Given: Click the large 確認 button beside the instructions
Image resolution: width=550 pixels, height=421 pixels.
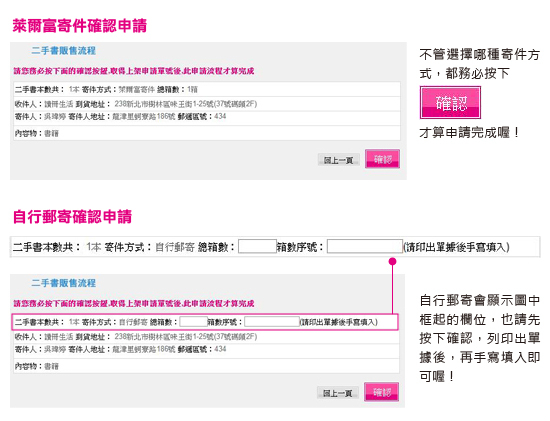Looking at the screenshot, I should tap(450, 102).
